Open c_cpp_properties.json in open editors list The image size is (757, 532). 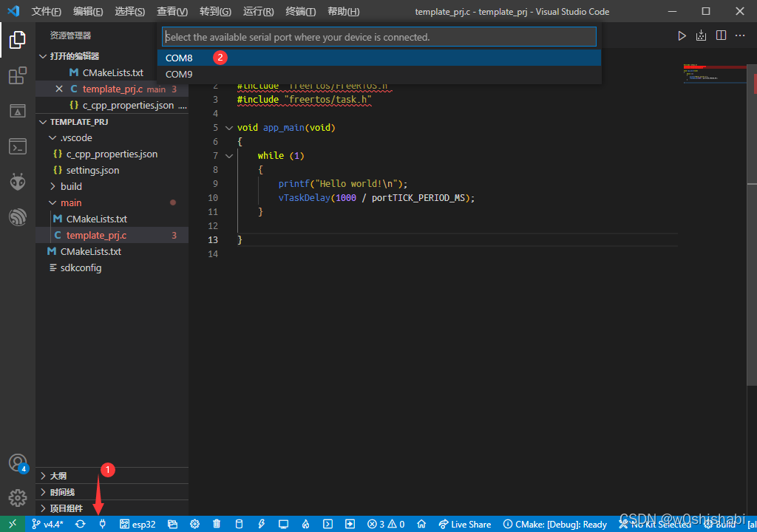tap(112, 105)
